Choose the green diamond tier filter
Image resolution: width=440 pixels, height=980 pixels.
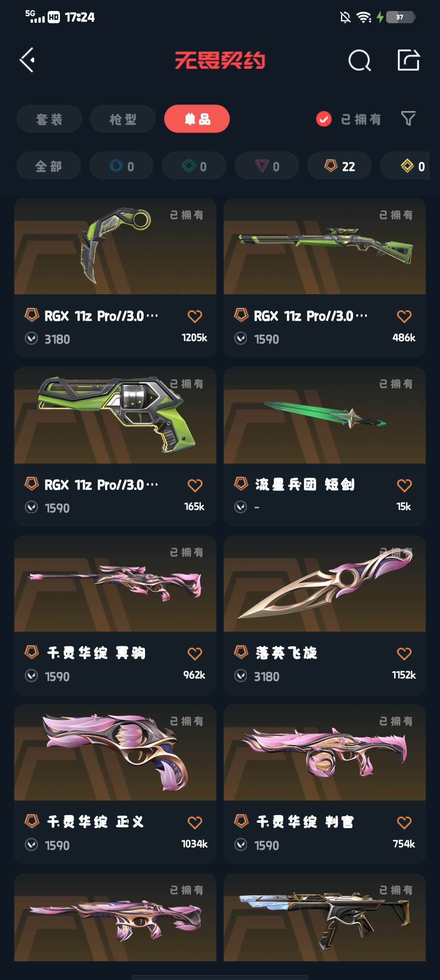pyautogui.click(x=194, y=166)
